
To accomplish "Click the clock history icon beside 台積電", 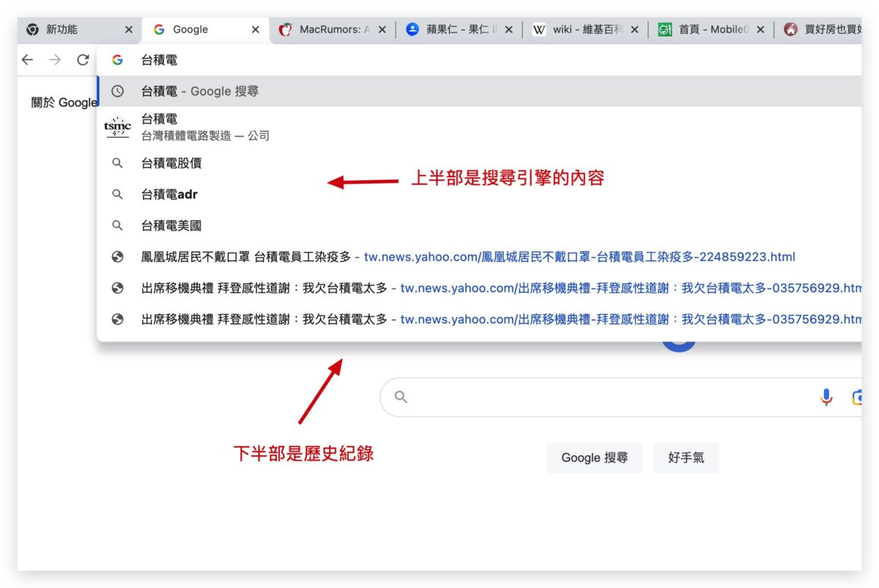I will [x=117, y=92].
